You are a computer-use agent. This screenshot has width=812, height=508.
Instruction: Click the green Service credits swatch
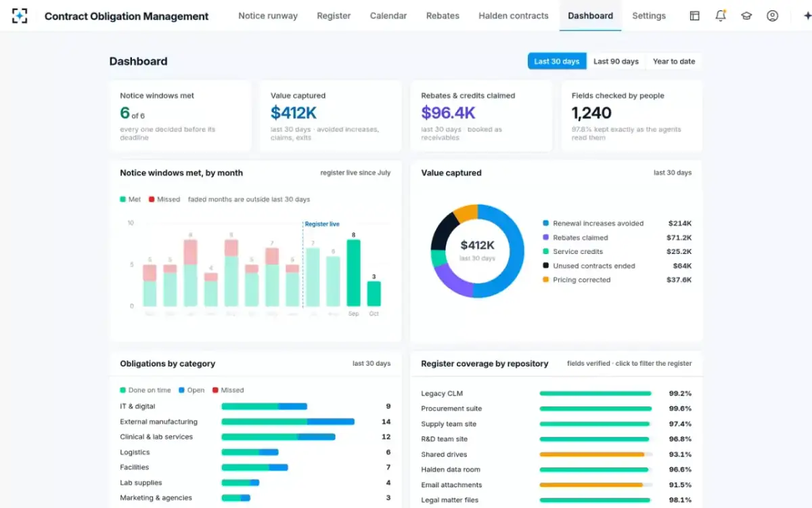(545, 251)
